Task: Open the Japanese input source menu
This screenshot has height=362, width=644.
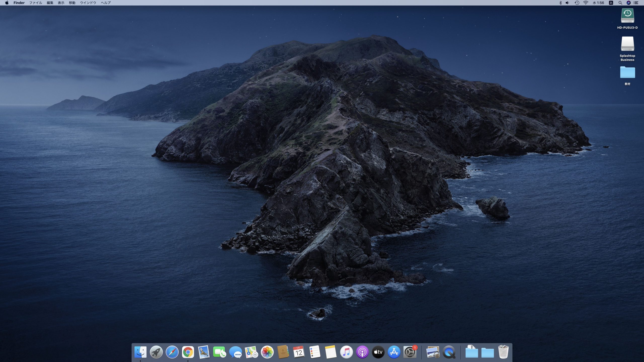Action: point(611,3)
